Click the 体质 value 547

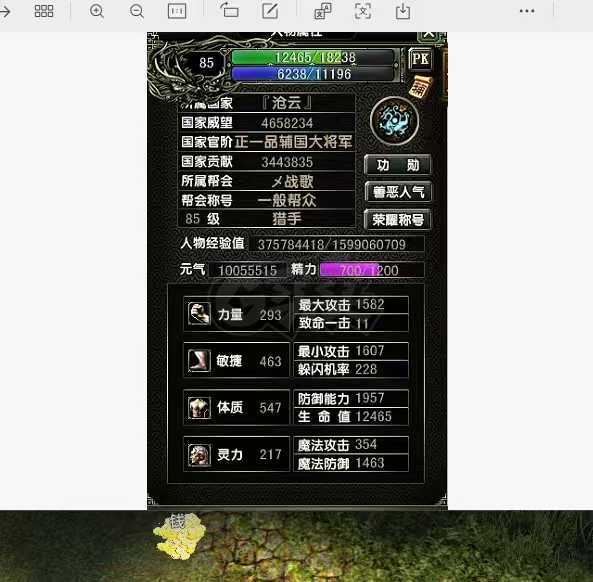pos(270,408)
